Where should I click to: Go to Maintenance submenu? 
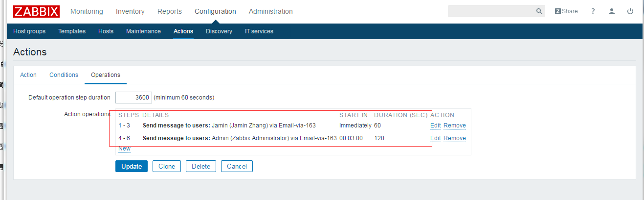(x=143, y=31)
